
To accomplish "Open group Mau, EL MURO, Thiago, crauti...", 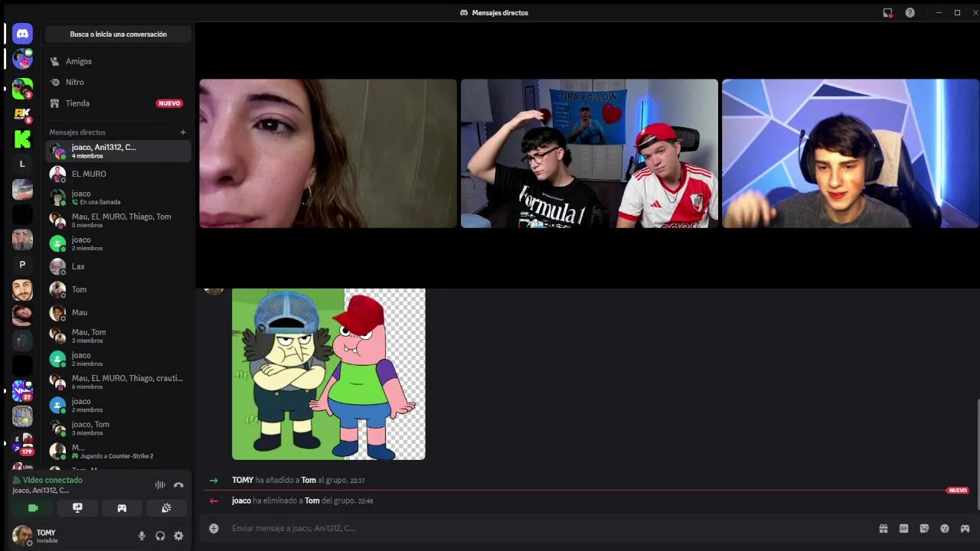I will coord(118,382).
